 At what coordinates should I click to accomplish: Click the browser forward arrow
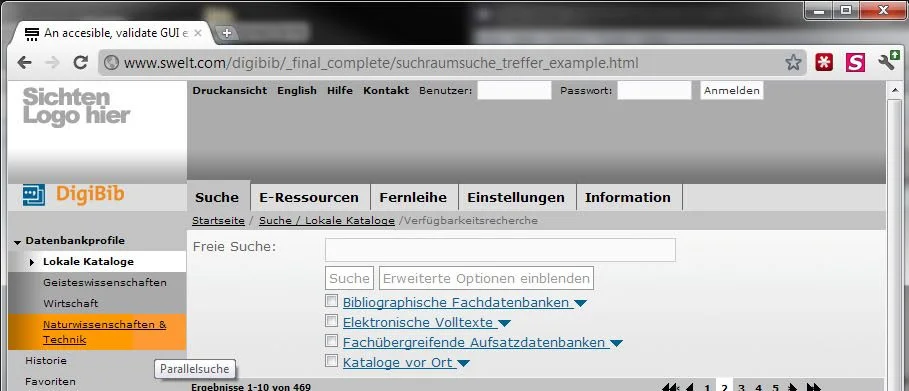(52, 63)
